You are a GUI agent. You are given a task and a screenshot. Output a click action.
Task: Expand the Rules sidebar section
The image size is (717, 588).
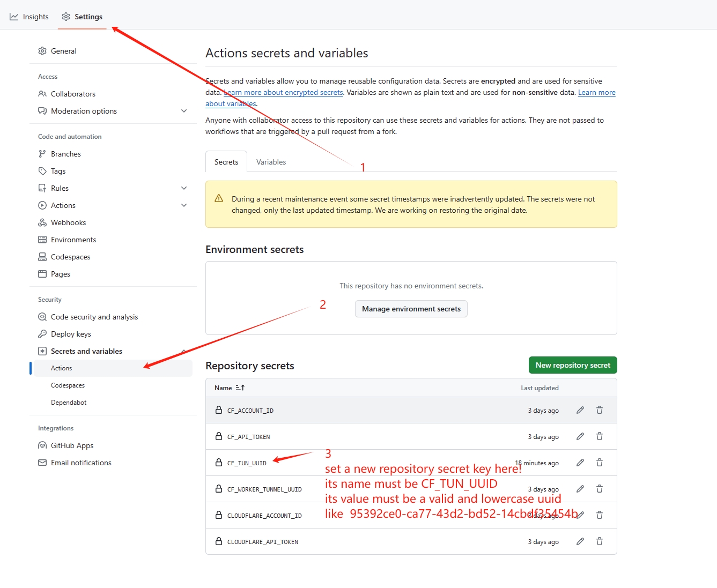pos(184,188)
